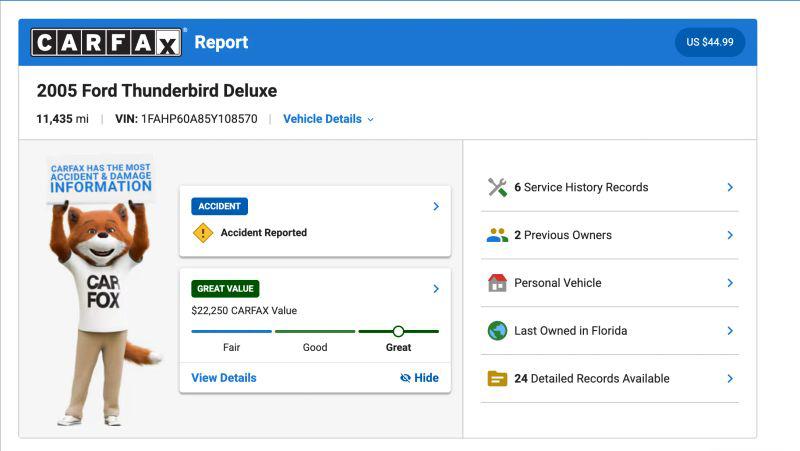Screen dimensions: 800x451
Task: Click the CARFAX logo
Action: point(106,42)
